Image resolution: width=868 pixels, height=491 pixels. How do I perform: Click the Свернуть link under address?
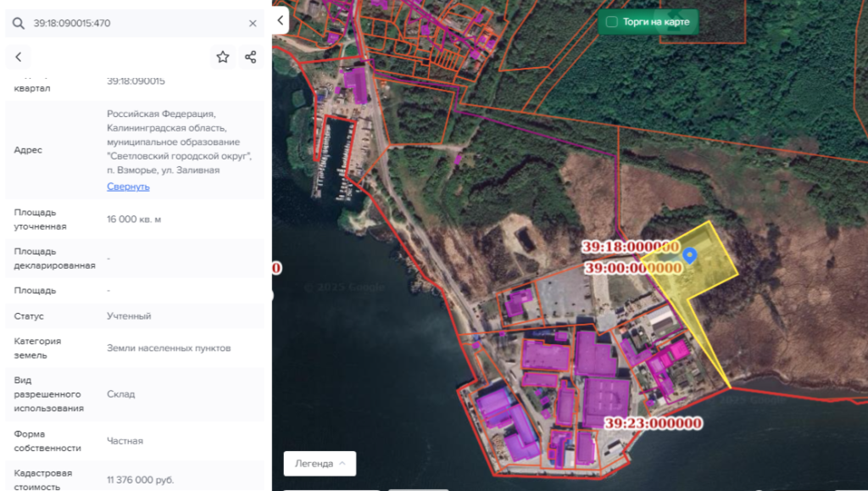coord(128,187)
